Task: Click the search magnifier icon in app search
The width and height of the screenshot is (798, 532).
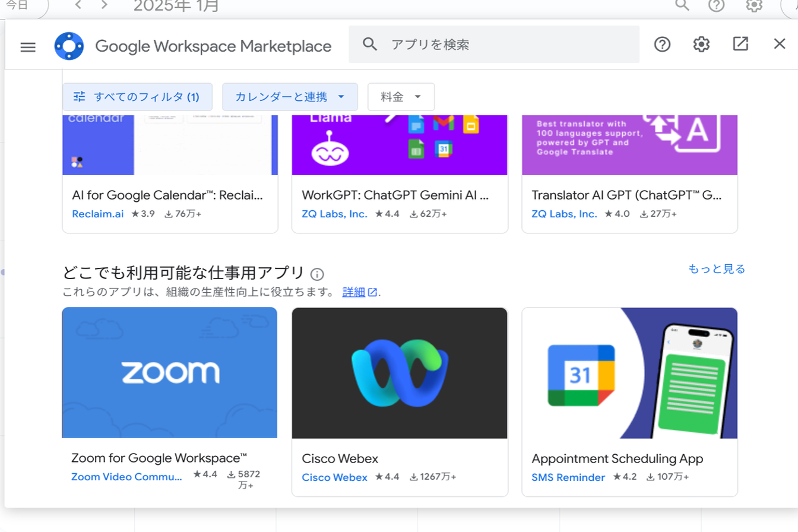Action: click(370, 45)
